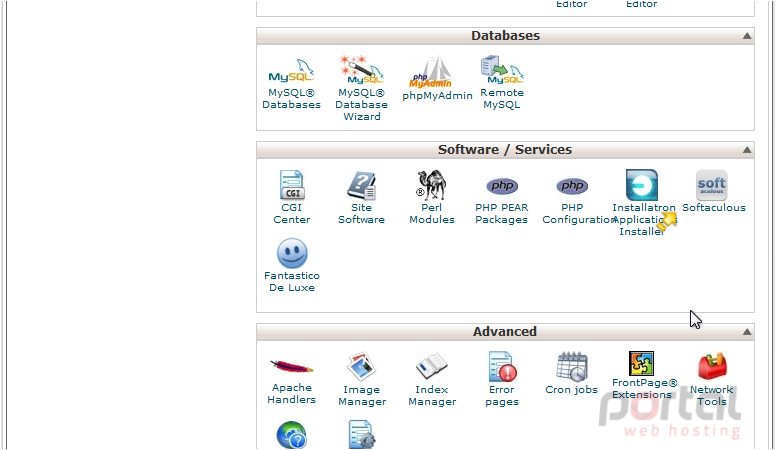Click the PHP Configuration text link
776x450 pixels.
[578, 213]
